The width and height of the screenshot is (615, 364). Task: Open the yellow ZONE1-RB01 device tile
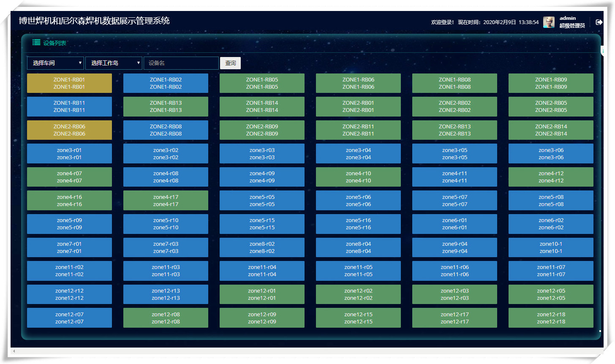click(69, 83)
